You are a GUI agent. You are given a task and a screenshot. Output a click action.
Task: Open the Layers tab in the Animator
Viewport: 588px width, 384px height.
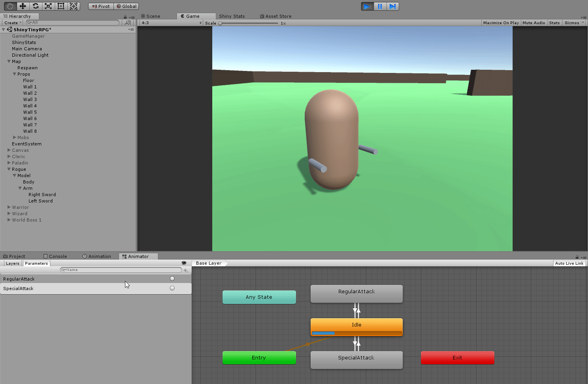click(x=12, y=263)
